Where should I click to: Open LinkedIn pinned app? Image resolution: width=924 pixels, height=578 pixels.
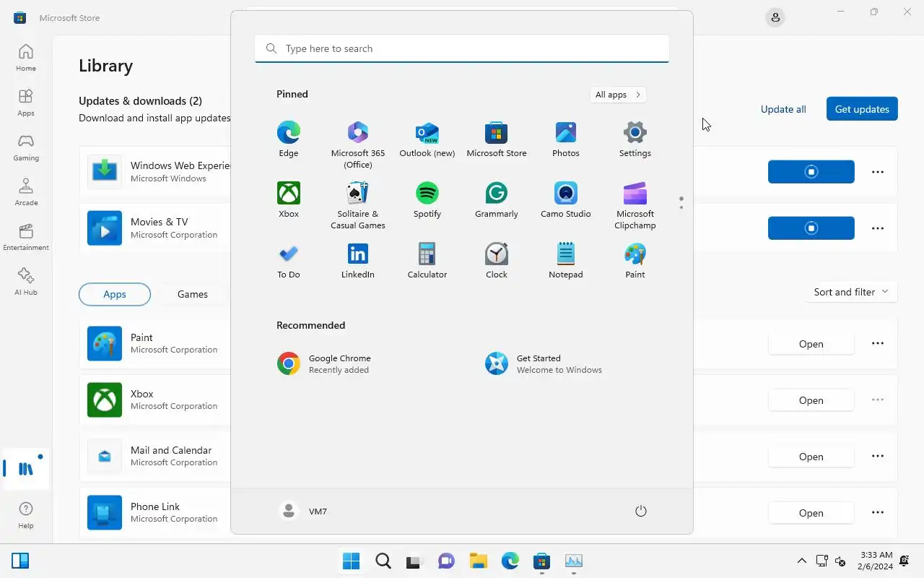(358, 260)
